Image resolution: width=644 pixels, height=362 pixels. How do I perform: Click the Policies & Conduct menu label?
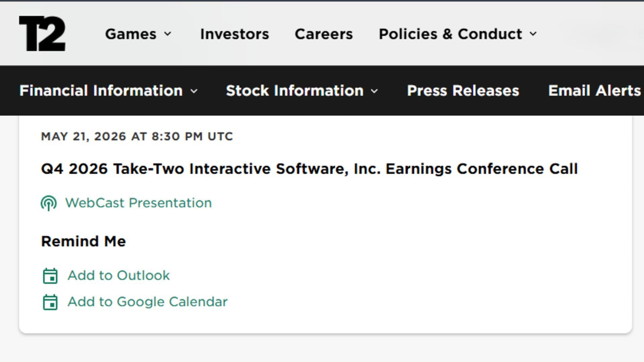[450, 34]
